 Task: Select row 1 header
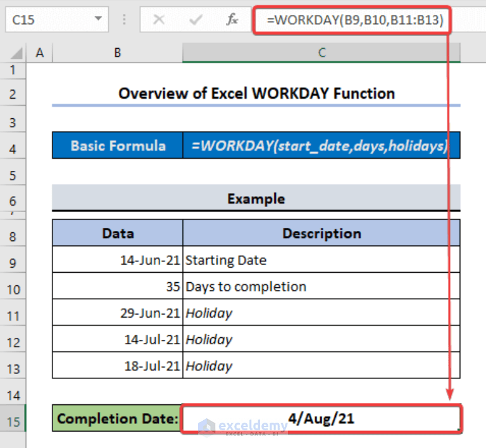(13, 71)
